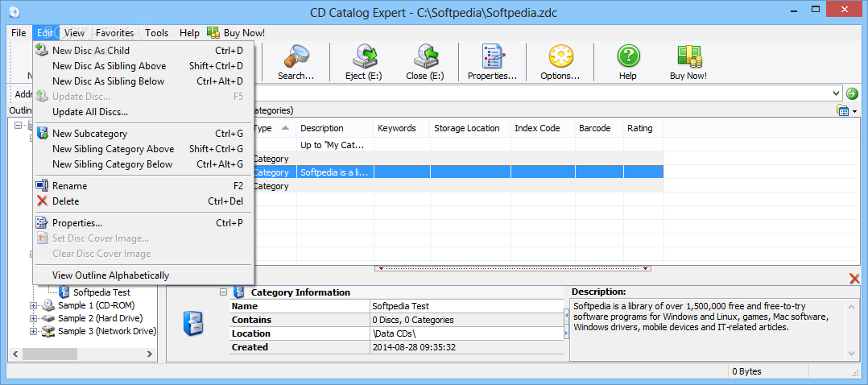Image resolution: width=868 pixels, height=385 pixels.
Task: Click outline horizontal scrollbar right arrow
Action: click(150, 354)
